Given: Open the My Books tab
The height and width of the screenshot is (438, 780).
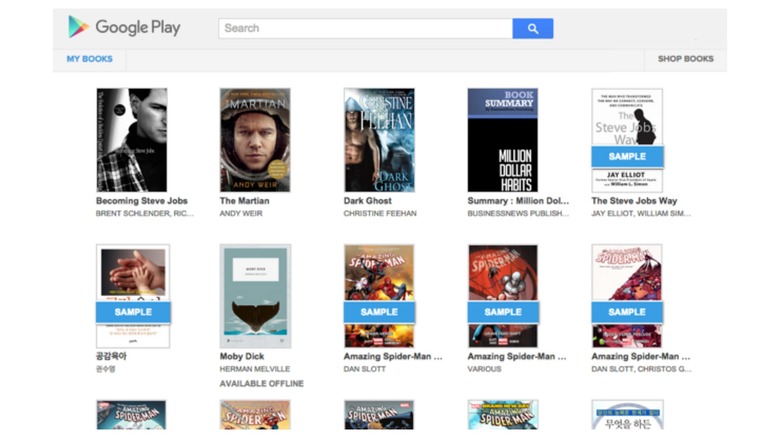Looking at the screenshot, I should [90, 59].
